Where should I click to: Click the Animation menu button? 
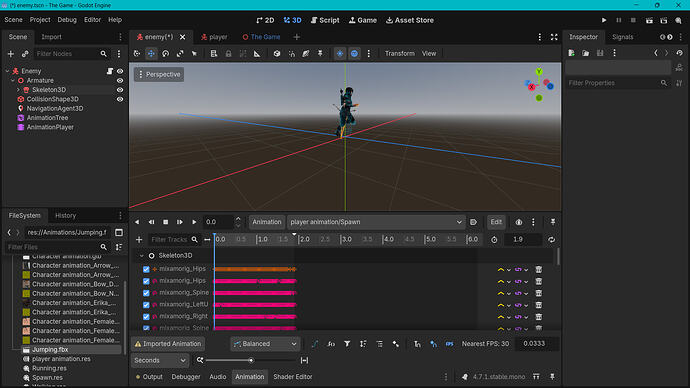[267, 222]
